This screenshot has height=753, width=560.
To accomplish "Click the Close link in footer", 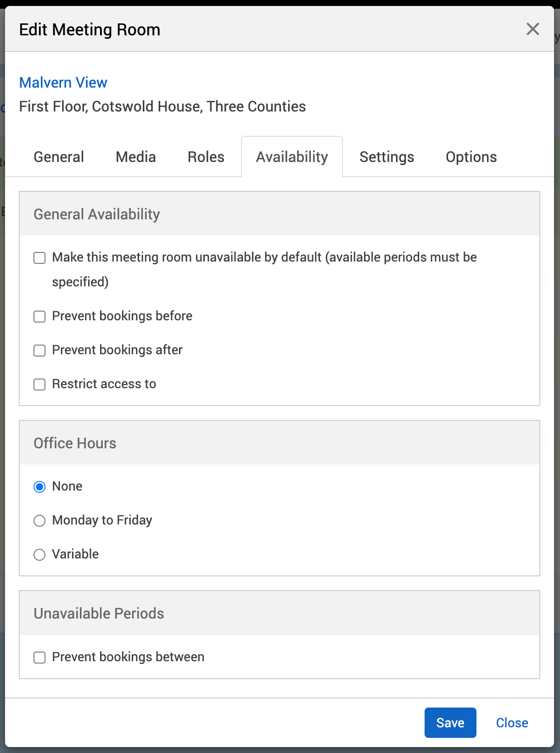I will point(512,723).
